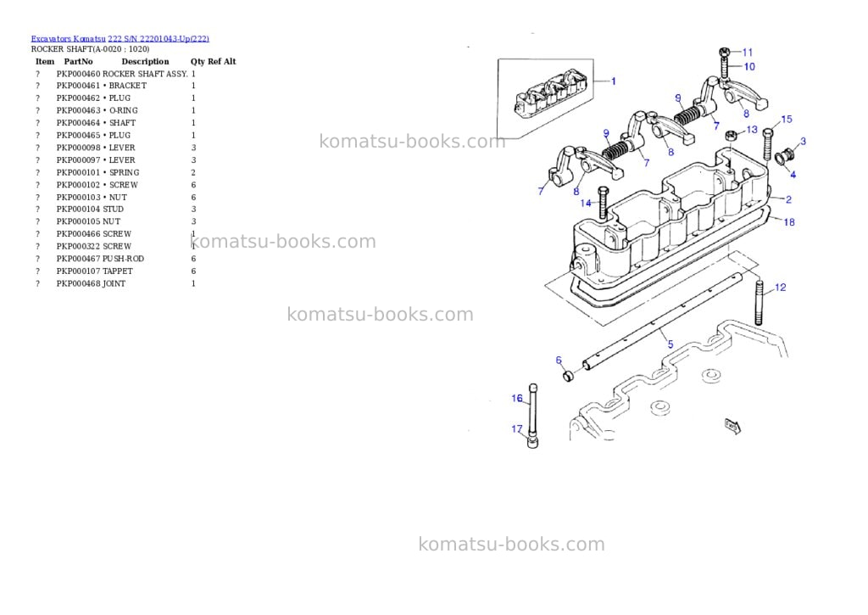Click the Item column header
Viewport: 868px width, 615px height.
(45, 61)
